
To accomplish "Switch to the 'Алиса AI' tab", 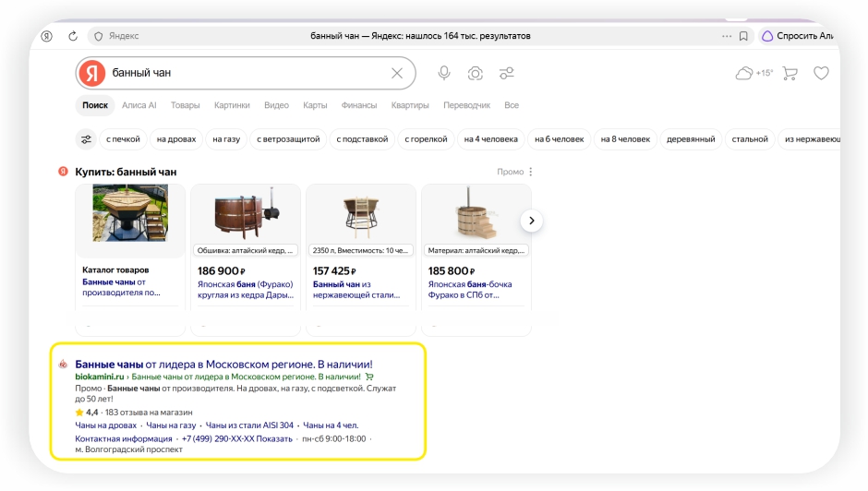I will (x=139, y=105).
